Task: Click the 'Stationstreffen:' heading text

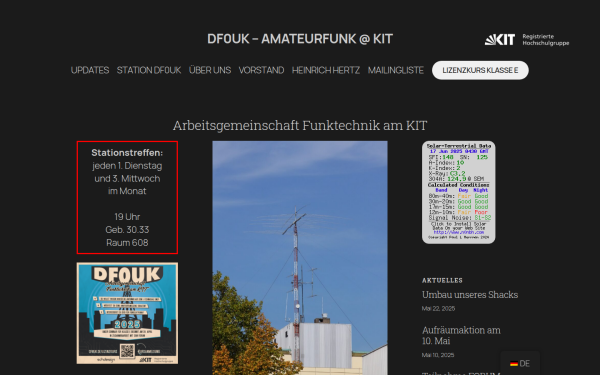Action: [127, 153]
